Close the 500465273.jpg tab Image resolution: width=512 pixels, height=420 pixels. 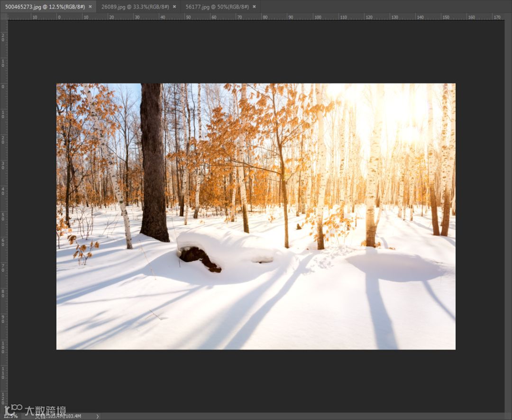[91, 7]
